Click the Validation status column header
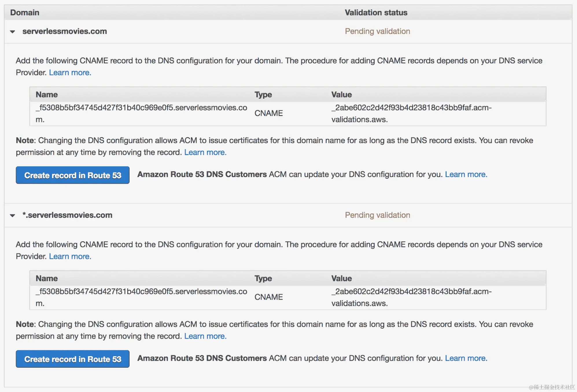The image size is (577, 392). [x=376, y=12]
